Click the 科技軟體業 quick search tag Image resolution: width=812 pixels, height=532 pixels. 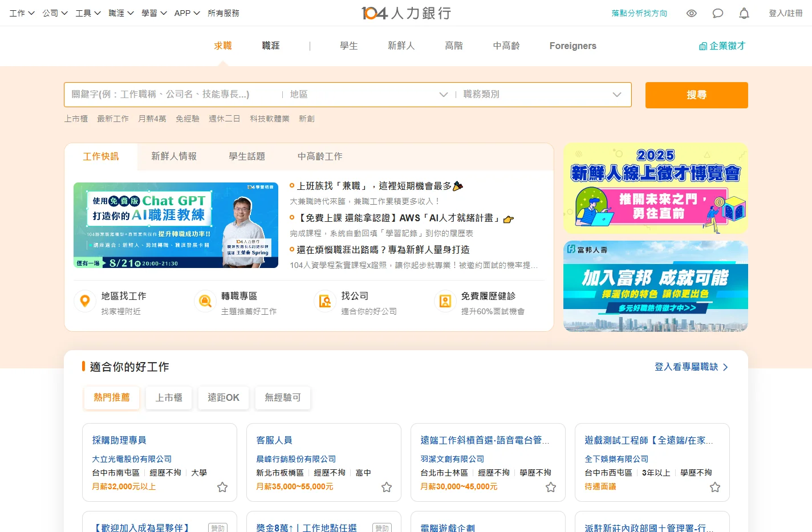[x=270, y=119]
